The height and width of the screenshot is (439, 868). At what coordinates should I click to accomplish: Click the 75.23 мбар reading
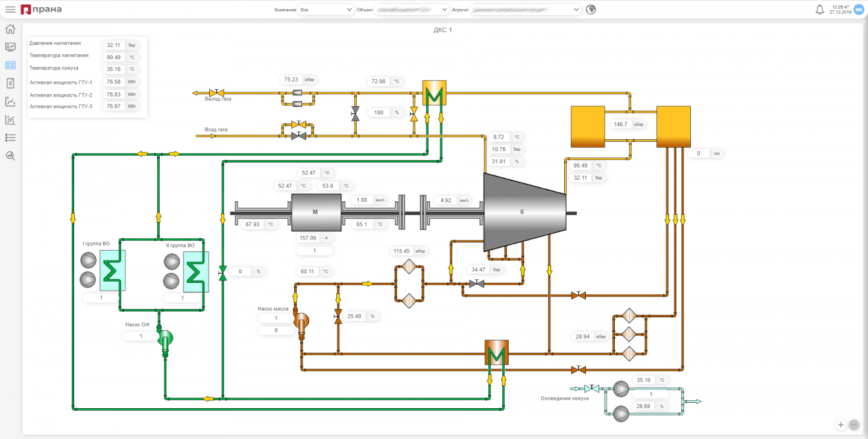tap(299, 80)
